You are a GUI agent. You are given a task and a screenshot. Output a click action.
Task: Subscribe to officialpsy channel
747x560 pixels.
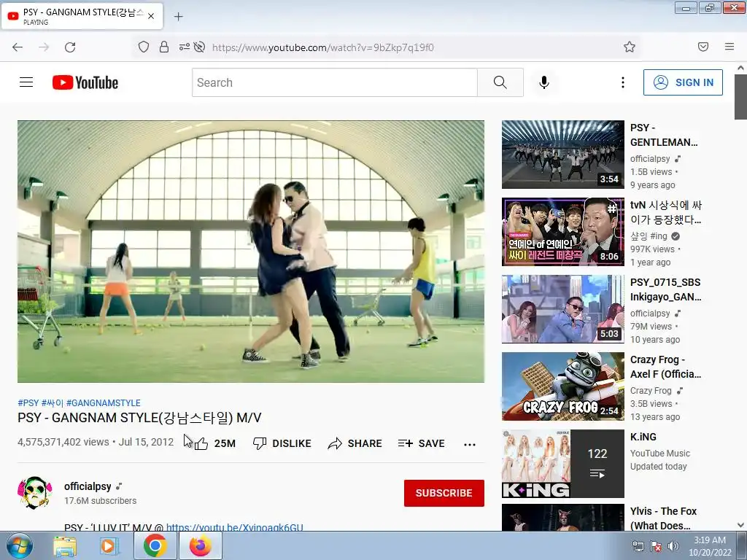coord(444,493)
